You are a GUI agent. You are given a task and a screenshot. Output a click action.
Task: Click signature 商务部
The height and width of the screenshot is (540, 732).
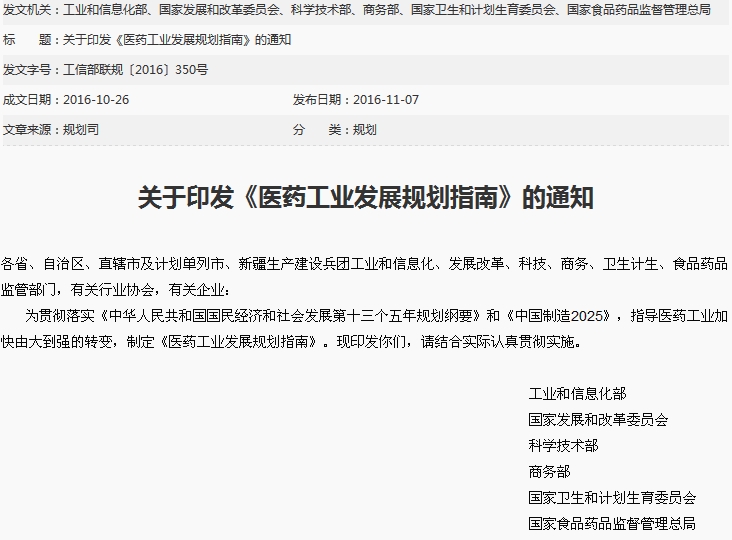point(549,472)
